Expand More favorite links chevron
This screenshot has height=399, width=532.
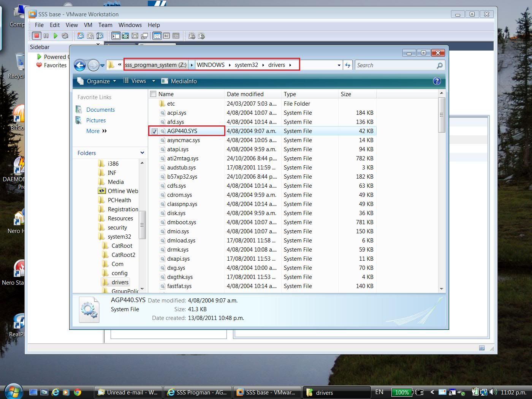104,131
